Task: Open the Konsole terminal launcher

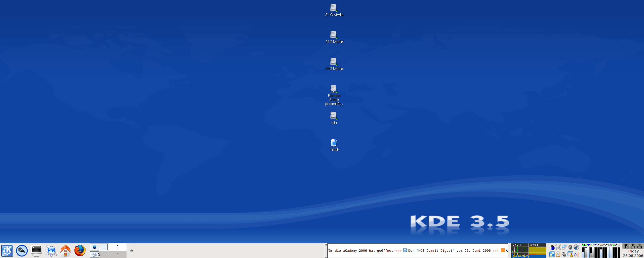Action: tap(36, 251)
